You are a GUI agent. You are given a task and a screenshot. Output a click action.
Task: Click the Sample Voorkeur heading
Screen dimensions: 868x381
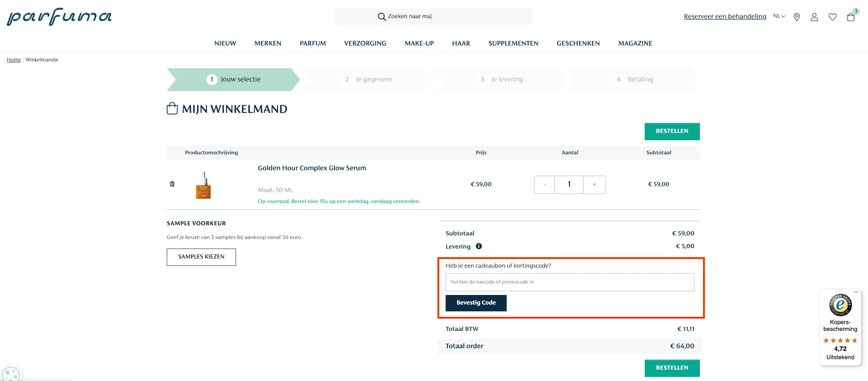point(196,224)
